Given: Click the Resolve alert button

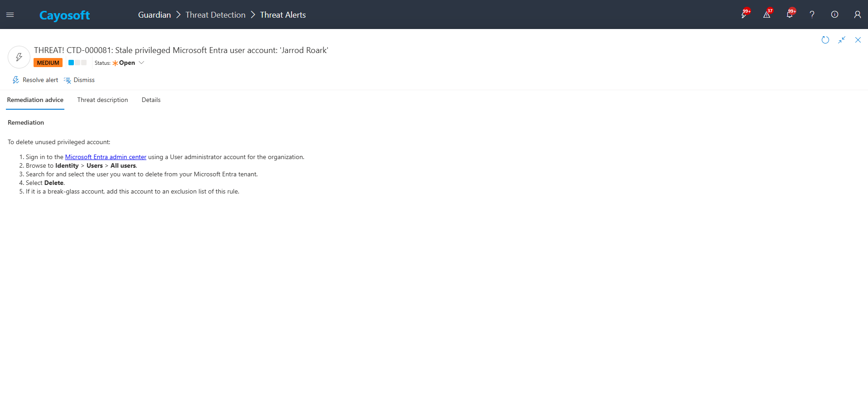Looking at the screenshot, I should point(35,80).
